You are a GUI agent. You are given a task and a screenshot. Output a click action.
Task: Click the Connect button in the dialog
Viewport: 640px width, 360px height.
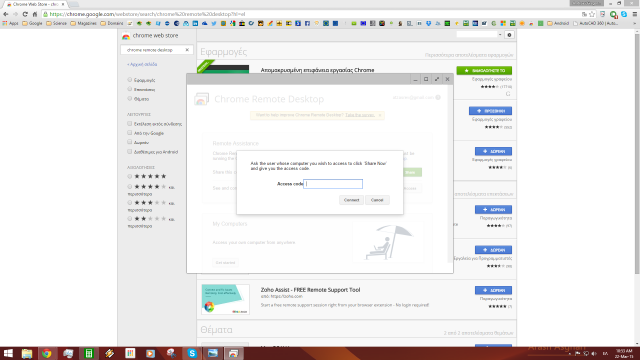coord(351,200)
